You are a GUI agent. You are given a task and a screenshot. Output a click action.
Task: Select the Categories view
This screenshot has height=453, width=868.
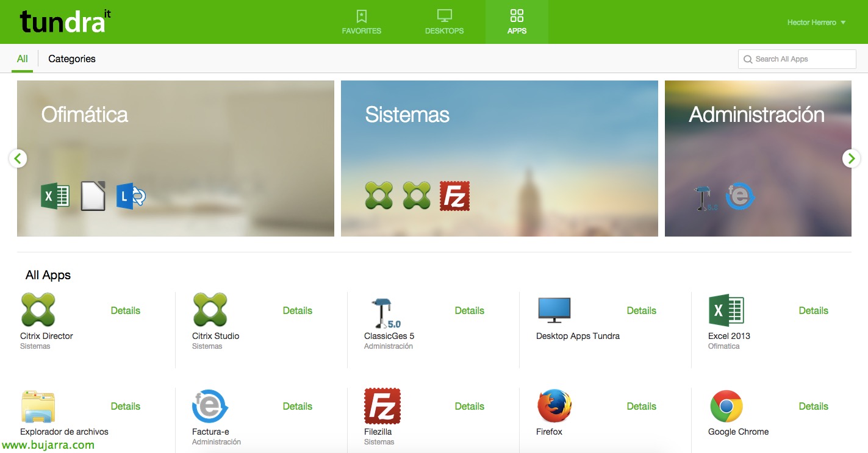point(72,59)
